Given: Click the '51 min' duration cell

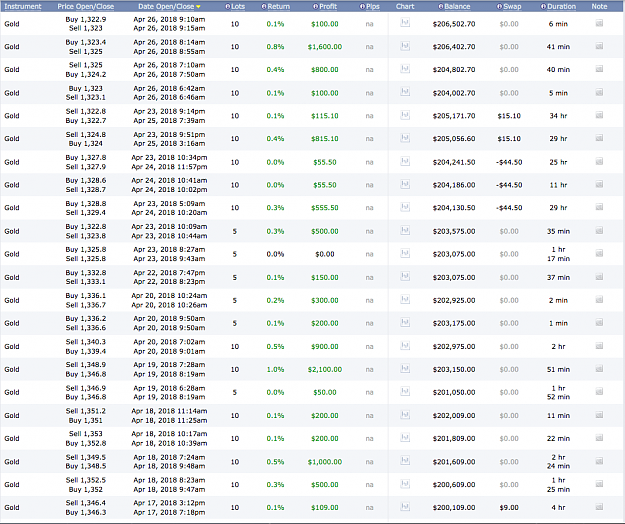Looking at the screenshot, I should click(558, 369).
